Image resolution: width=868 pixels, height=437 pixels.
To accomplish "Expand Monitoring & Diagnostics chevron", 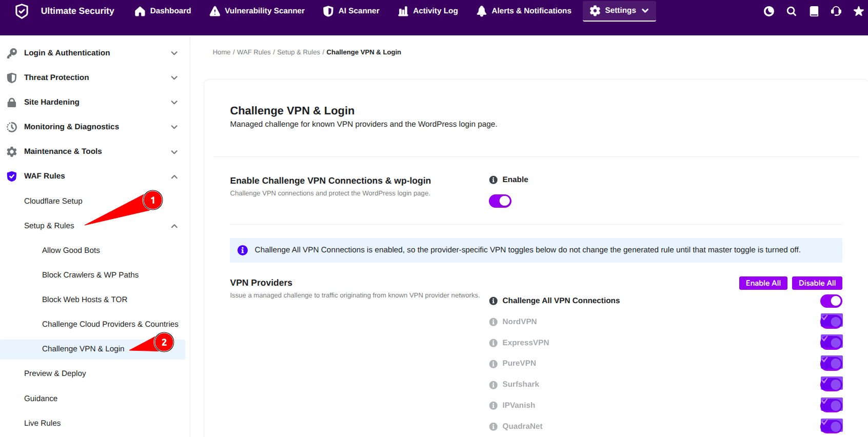I will (174, 127).
